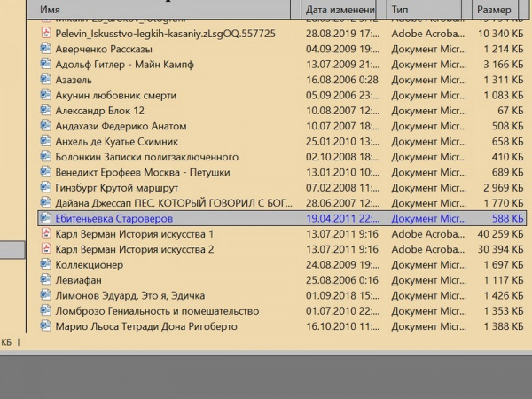Viewport: 532px width, 399px height.
Task: Select the file Марио Льоса Тетради Дона Ригоберто
Action: 146,326
